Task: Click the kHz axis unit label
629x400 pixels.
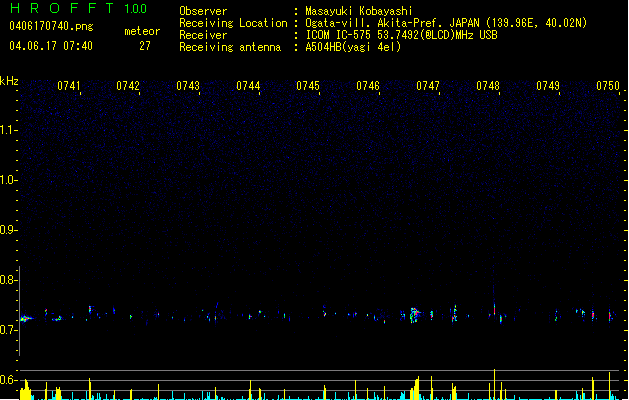Action: click(9, 81)
